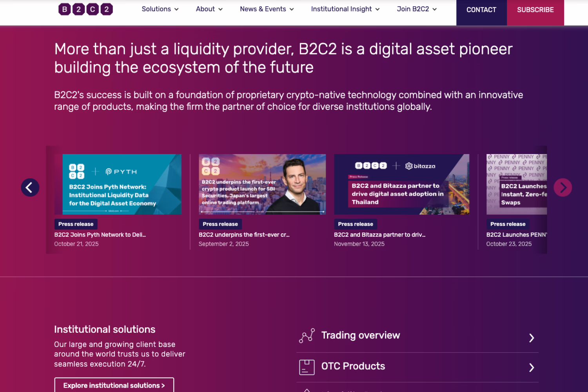This screenshot has width=588, height=392.
Task: Click chevron arrow beside Trading overview
Action: (x=532, y=338)
